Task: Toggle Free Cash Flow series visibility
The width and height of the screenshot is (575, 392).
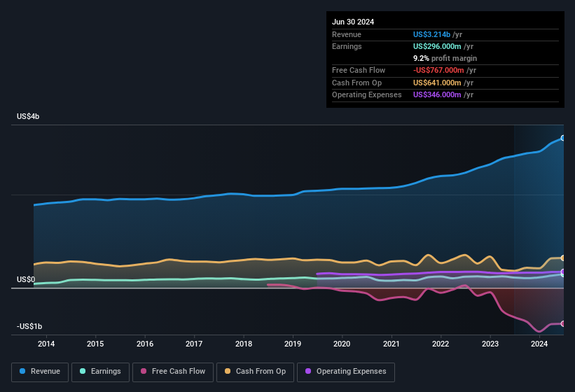Action: (x=173, y=372)
